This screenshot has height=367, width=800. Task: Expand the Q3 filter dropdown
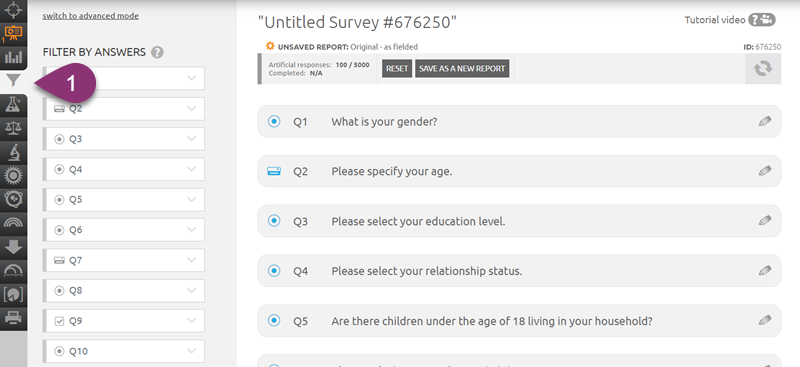click(x=192, y=139)
